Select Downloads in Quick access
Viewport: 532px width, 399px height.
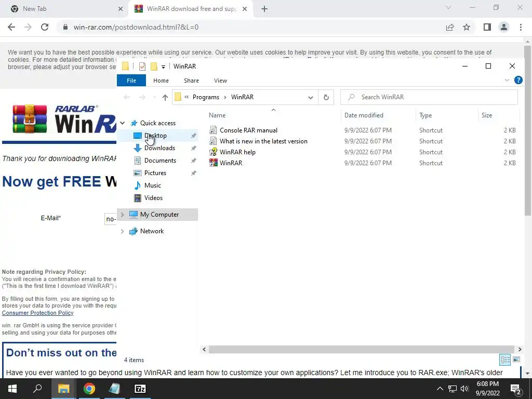click(x=157, y=148)
